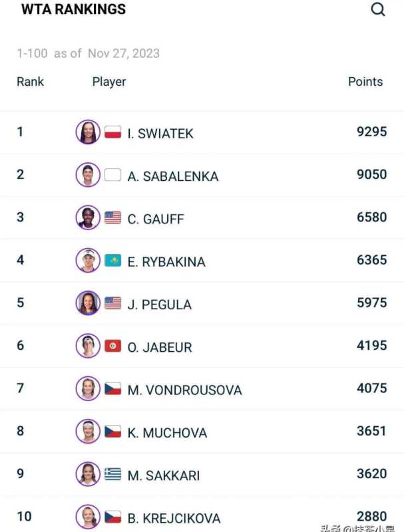Sort by the Points column header
This screenshot has width=404, height=532.
(x=365, y=82)
